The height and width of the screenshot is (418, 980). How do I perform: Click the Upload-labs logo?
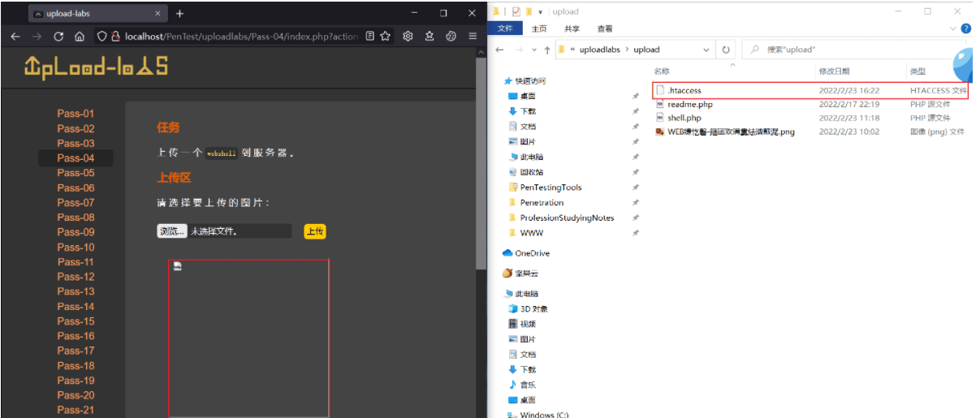(x=96, y=67)
